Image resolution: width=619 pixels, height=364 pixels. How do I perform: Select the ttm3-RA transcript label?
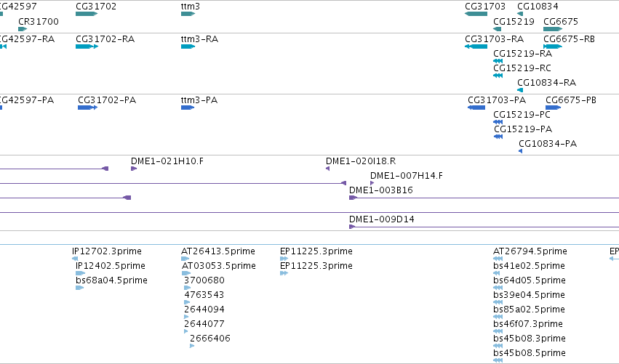pyautogui.click(x=199, y=39)
